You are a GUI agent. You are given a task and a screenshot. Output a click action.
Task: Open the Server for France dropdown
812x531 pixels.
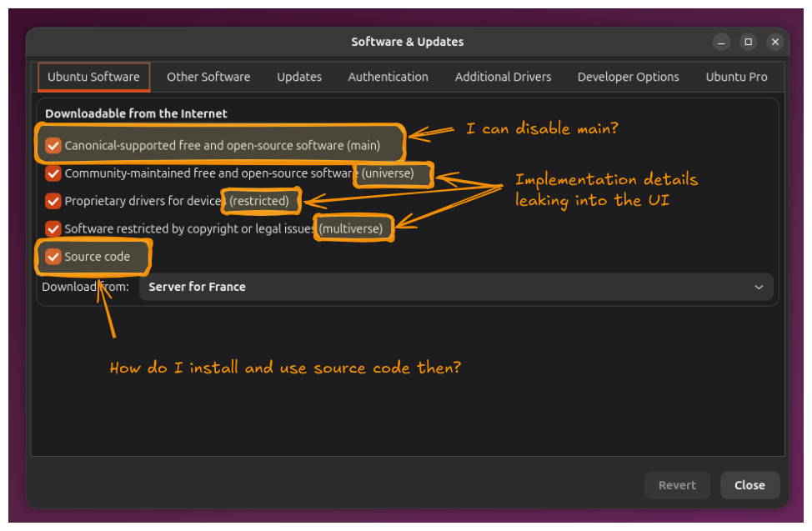click(x=455, y=287)
